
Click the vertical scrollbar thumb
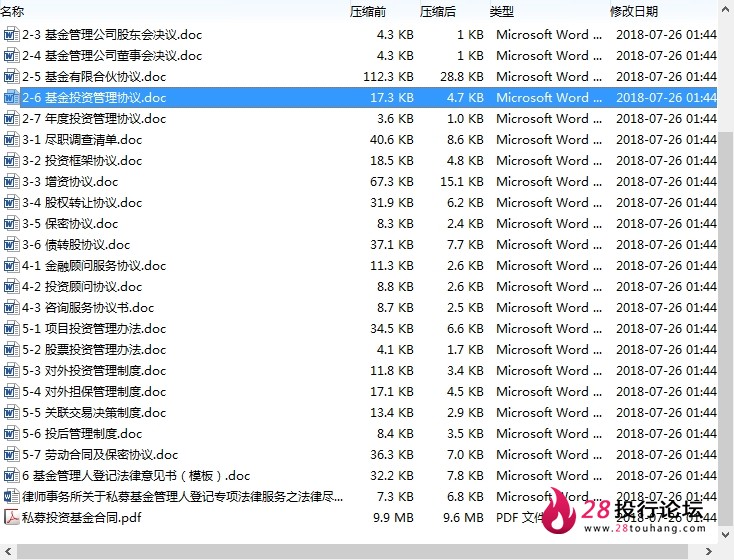click(726, 329)
